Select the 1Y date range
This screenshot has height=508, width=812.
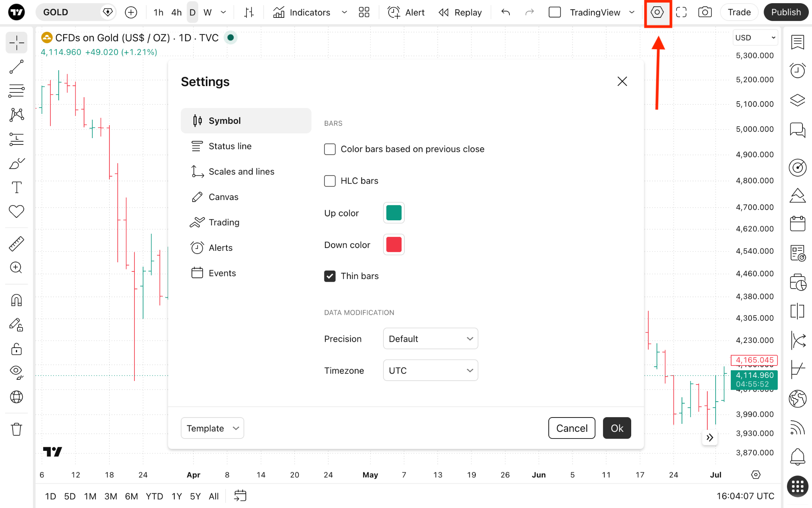click(177, 496)
